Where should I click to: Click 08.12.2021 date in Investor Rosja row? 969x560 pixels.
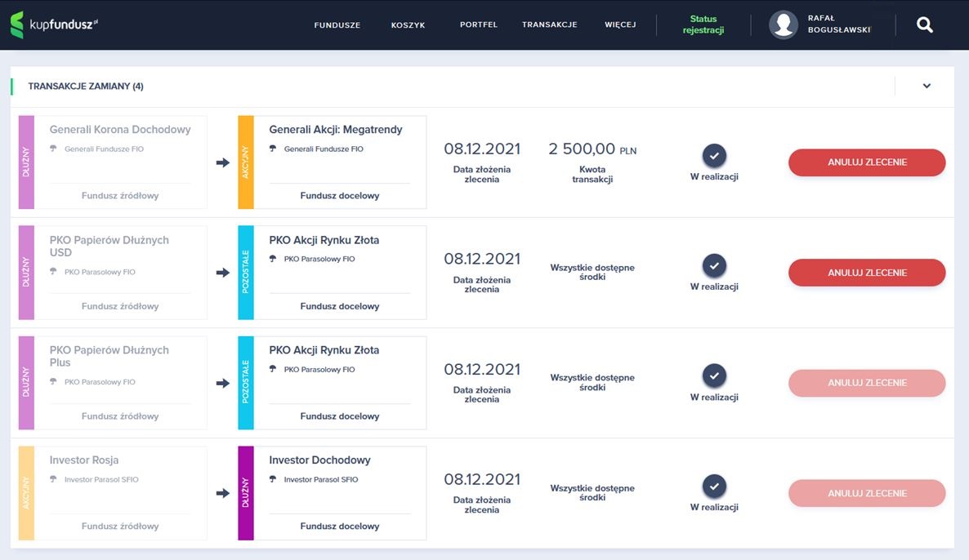[x=482, y=480]
